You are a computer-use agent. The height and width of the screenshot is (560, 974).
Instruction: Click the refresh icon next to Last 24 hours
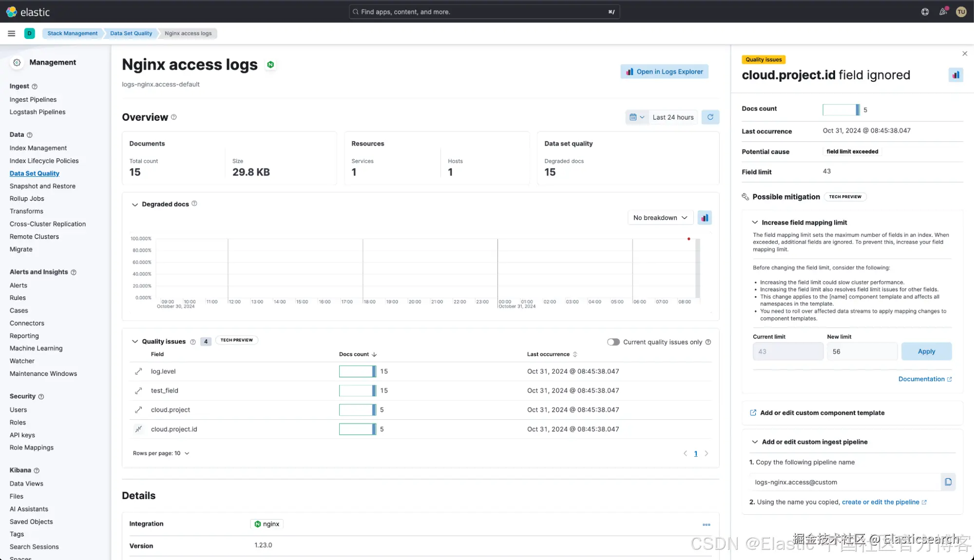point(710,117)
